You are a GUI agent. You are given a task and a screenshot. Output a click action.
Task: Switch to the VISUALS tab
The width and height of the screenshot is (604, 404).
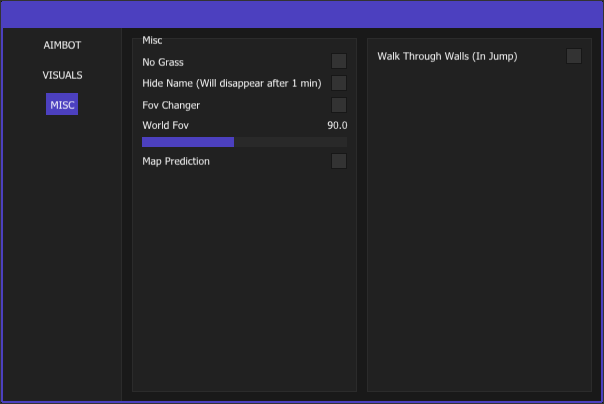coord(62,75)
